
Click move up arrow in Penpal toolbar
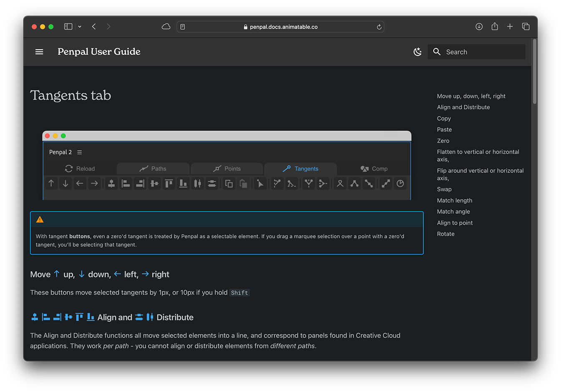(x=51, y=183)
